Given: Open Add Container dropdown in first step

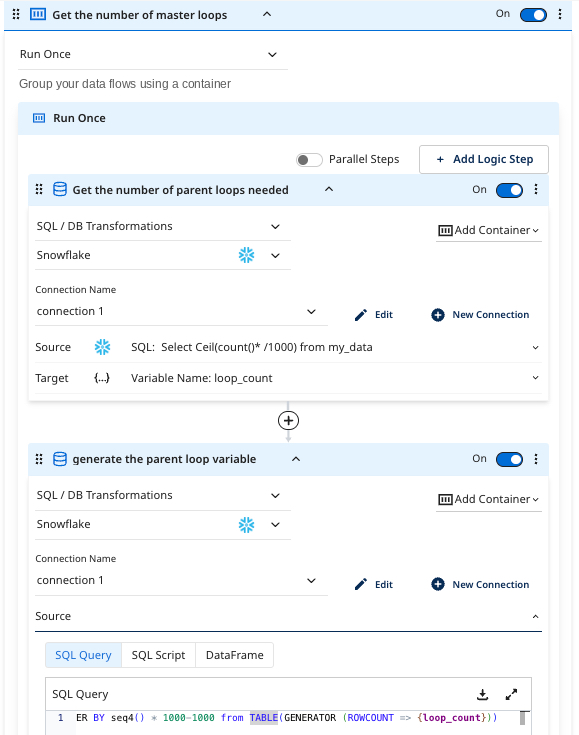Looking at the screenshot, I should click(x=489, y=230).
